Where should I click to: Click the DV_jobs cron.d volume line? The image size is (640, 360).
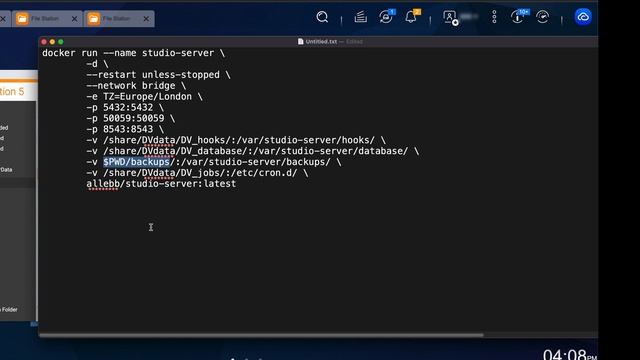(x=197, y=173)
